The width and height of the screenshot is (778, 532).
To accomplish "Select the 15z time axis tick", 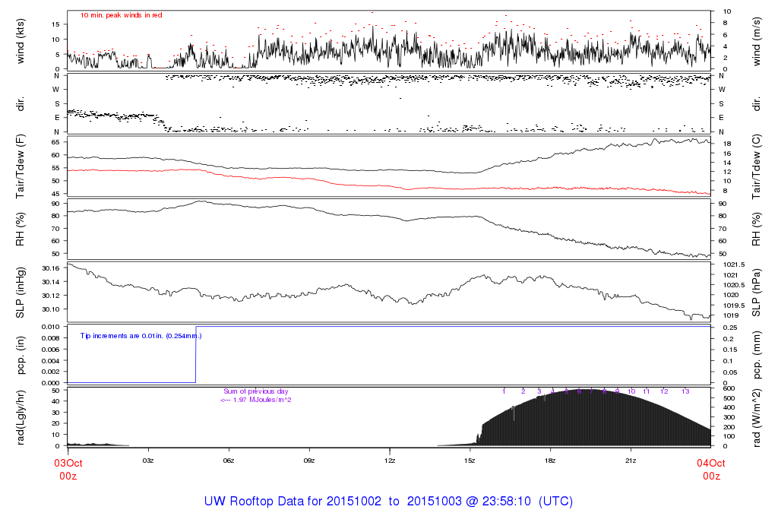I will pos(470,461).
